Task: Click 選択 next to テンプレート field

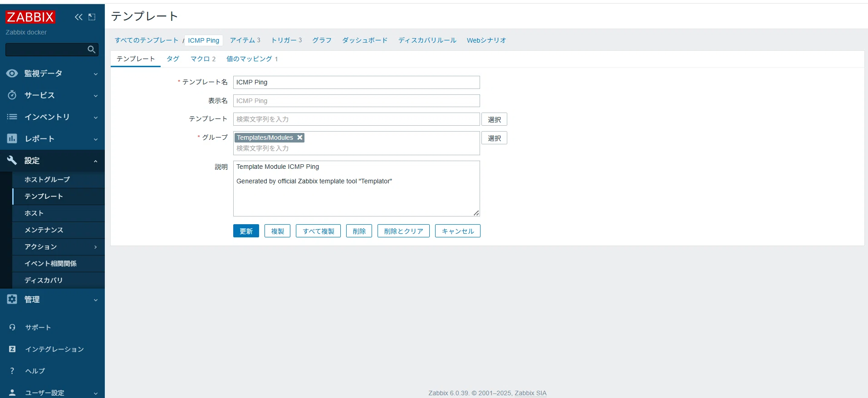Action: click(x=494, y=119)
